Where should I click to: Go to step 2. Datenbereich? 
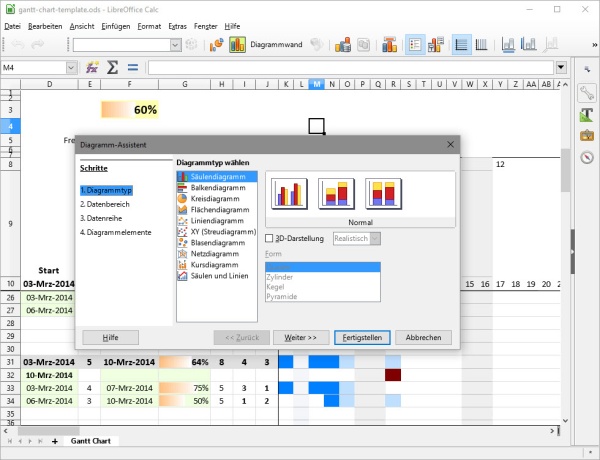[x=105, y=204]
